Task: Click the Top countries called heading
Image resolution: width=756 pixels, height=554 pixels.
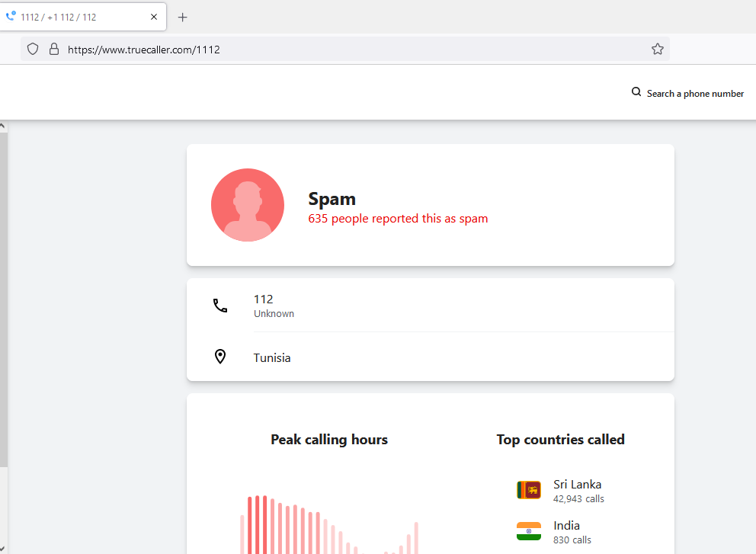Action: (x=561, y=440)
